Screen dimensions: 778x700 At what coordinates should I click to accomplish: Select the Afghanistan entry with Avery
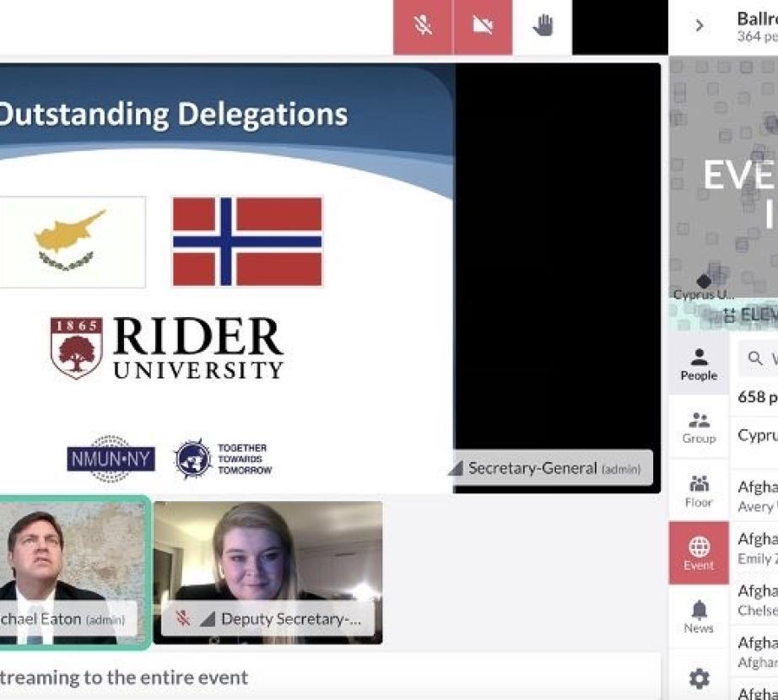(x=754, y=496)
